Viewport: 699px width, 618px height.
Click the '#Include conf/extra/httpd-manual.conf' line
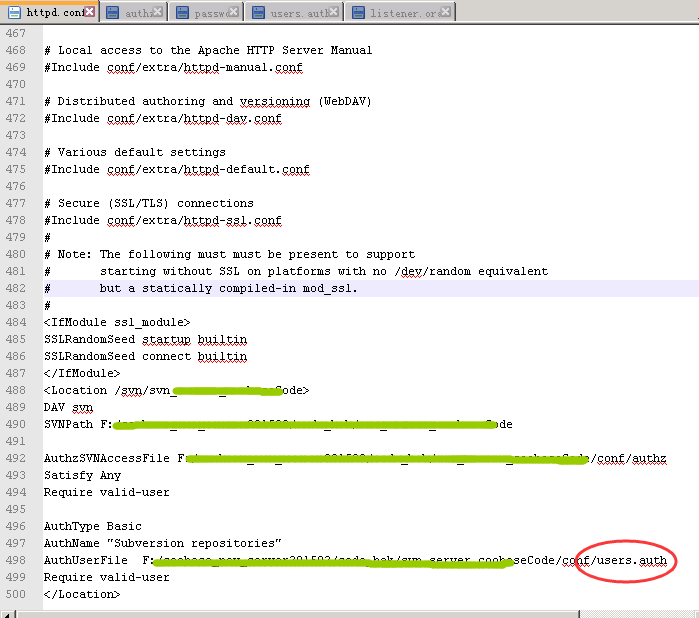(x=173, y=67)
